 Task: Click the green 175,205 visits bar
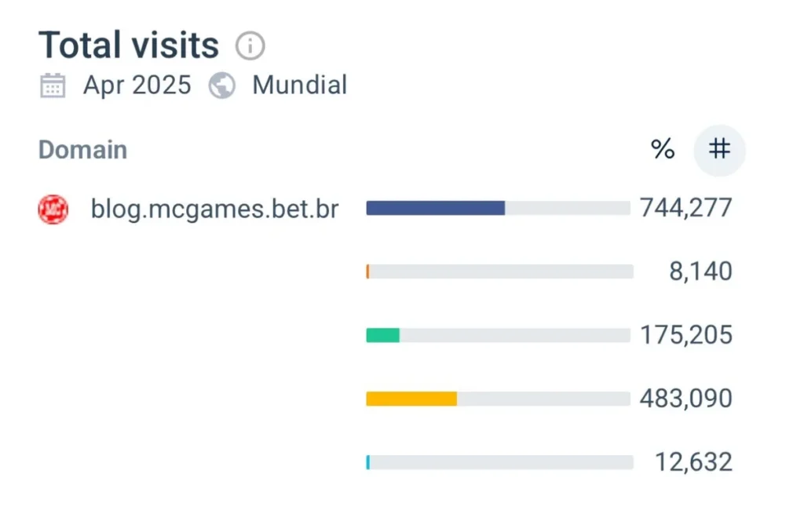[x=383, y=335]
